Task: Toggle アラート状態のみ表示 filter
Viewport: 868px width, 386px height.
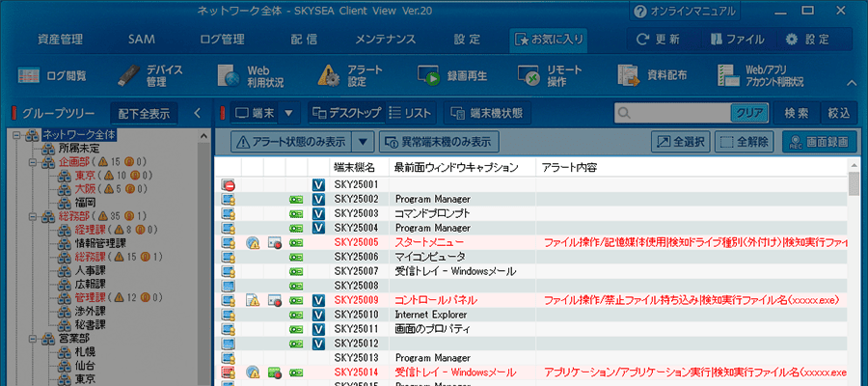Action: [x=290, y=142]
